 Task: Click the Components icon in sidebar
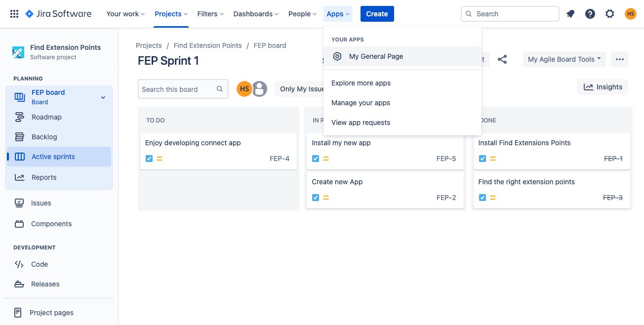point(19,224)
